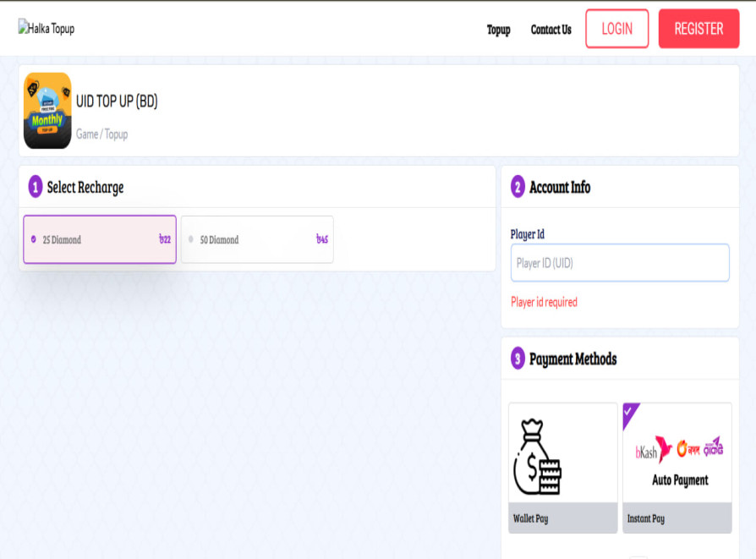Click the Instant Pay label

tap(646, 518)
